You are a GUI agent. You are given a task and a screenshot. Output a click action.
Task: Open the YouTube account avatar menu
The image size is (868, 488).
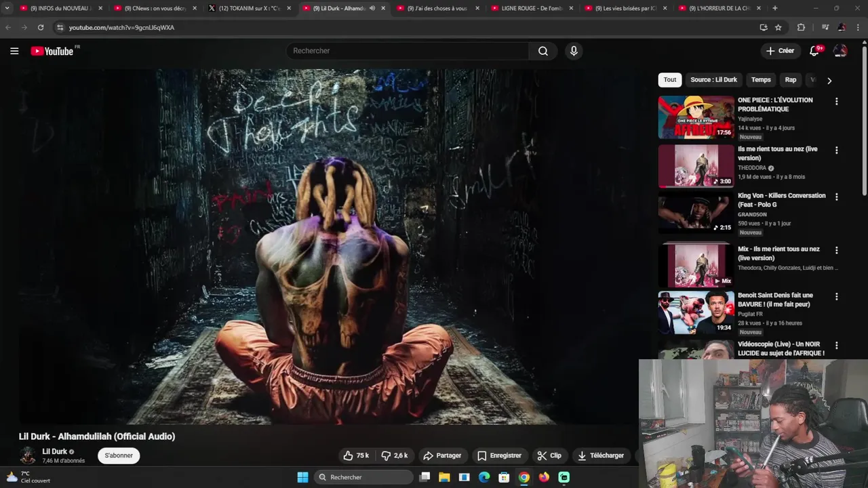[x=840, y=51]
